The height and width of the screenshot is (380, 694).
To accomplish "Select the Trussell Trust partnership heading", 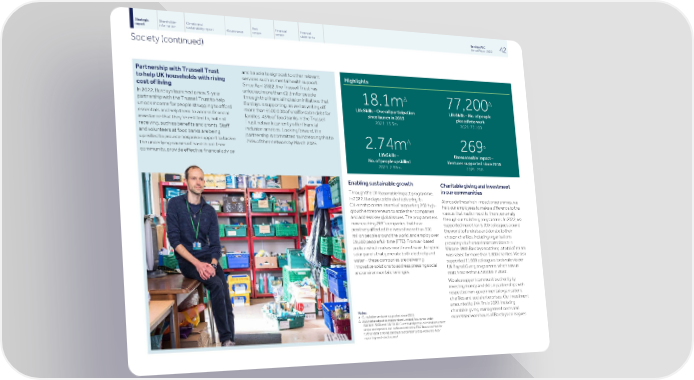I will click(x=181, y=74).
